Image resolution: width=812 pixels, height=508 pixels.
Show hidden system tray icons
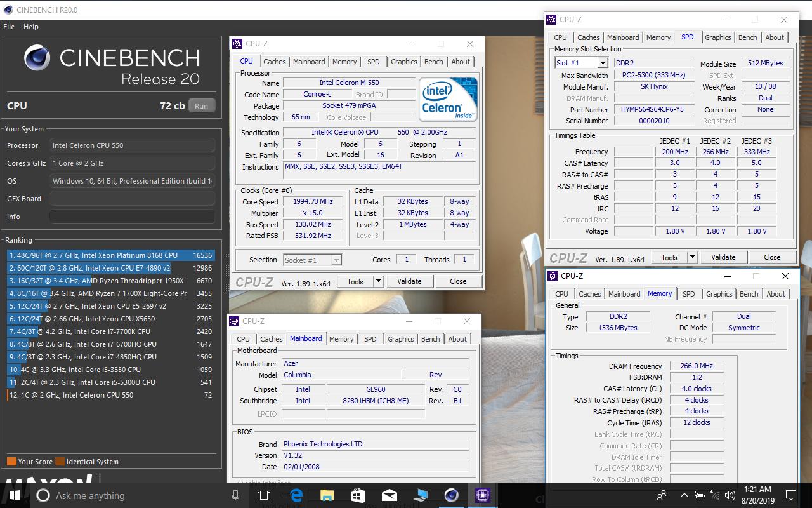pos(684,495)
